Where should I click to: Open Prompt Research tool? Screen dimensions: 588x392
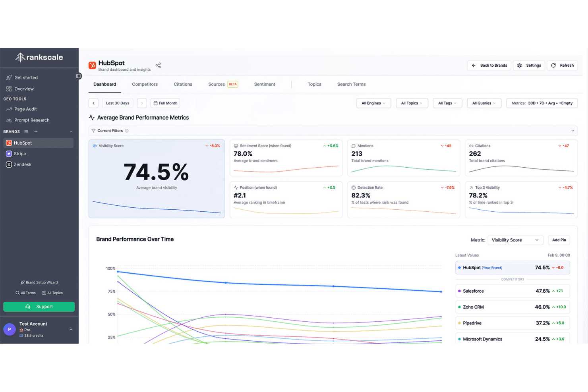coord(28,120)
